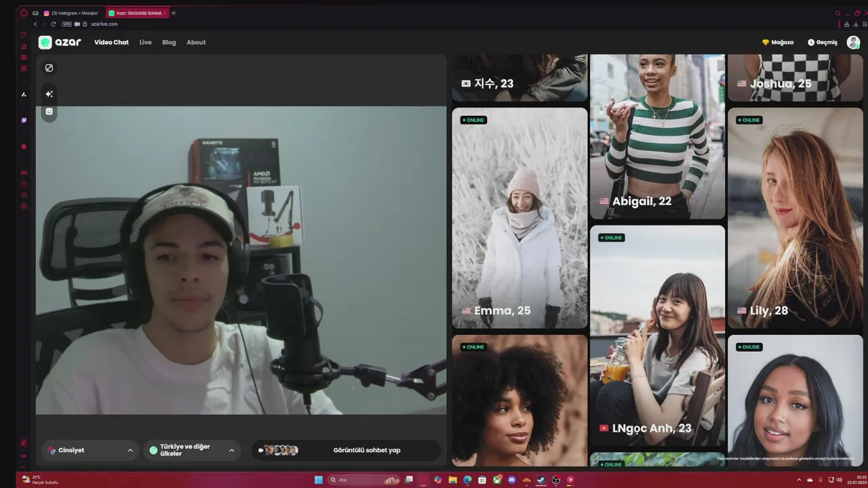Click the taskbar Ara search box

tap(364, 480)
